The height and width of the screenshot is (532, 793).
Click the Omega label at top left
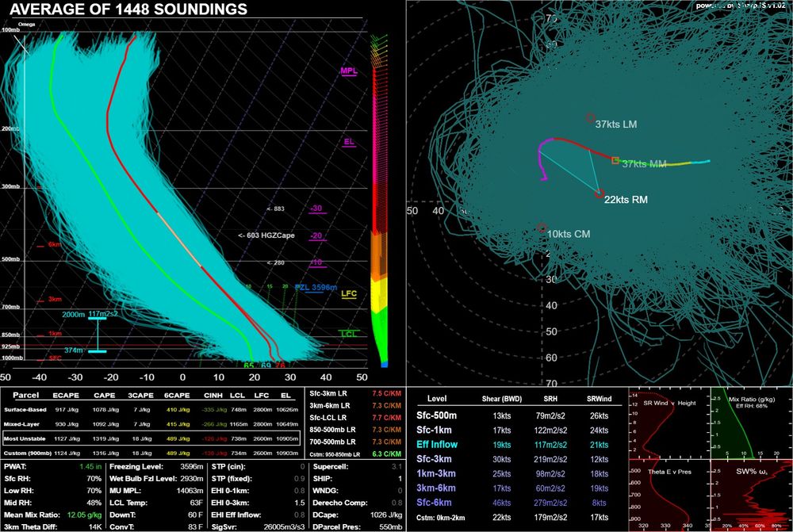point(27,25)
